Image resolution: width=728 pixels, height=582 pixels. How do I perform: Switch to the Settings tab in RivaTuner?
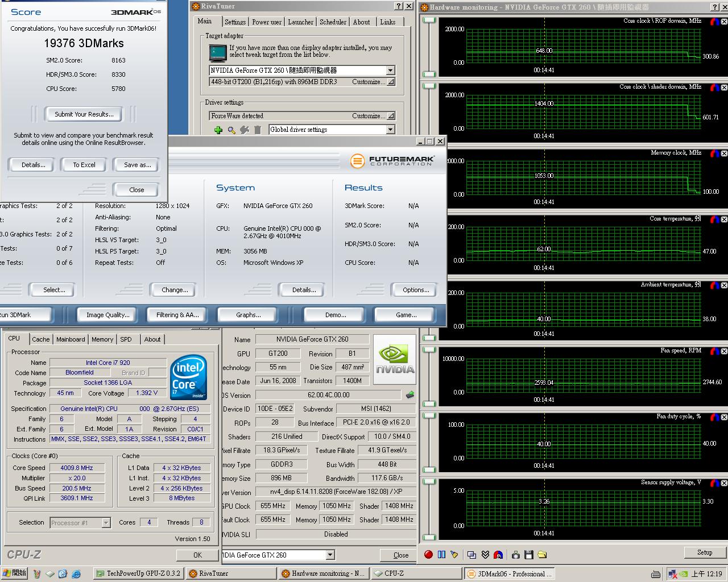[235, 22]
